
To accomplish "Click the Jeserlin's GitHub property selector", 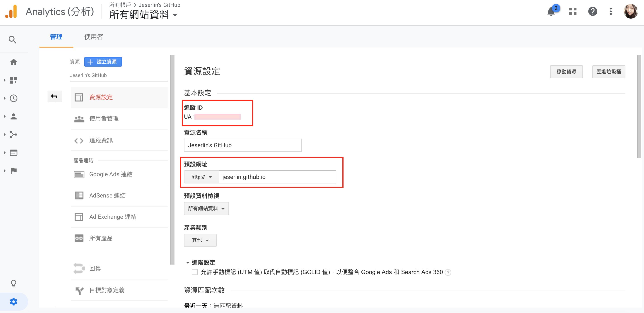I will tap(119, 75).
